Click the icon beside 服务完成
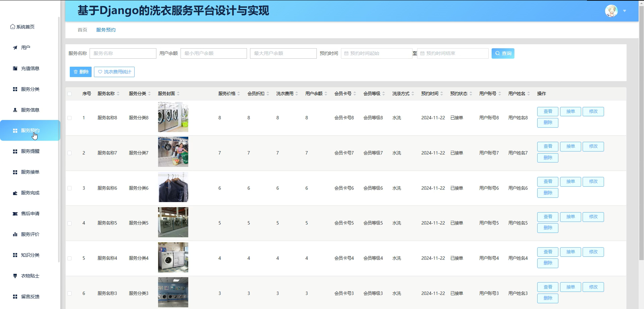Image resolution: width=644 pixels, height=309 pixels. 15,193
